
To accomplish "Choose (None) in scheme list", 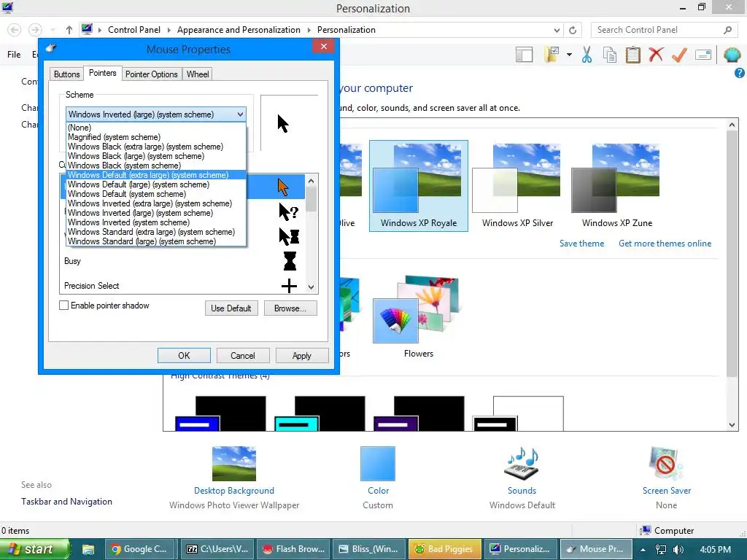I will click(x=156, y=127).
